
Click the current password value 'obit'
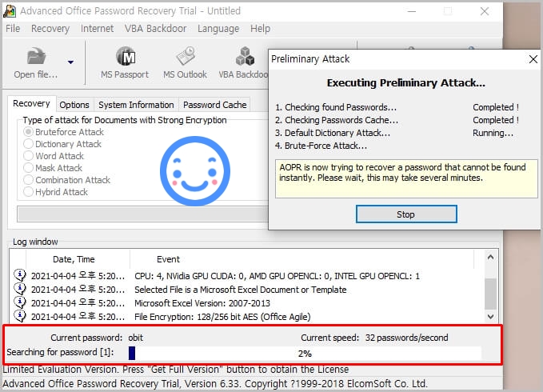coord(135,338)
